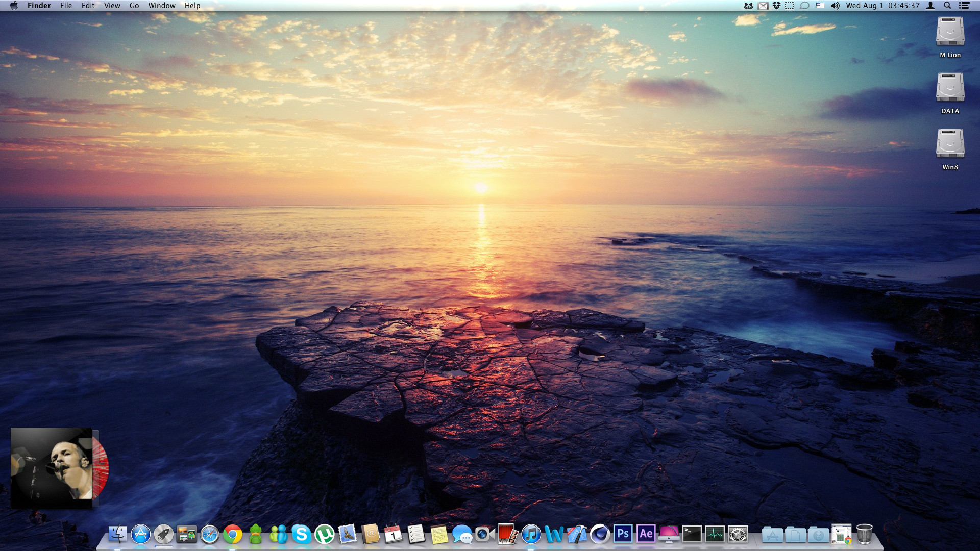
Task: Launch Adium green duck icon
Action: click(256, 534)
